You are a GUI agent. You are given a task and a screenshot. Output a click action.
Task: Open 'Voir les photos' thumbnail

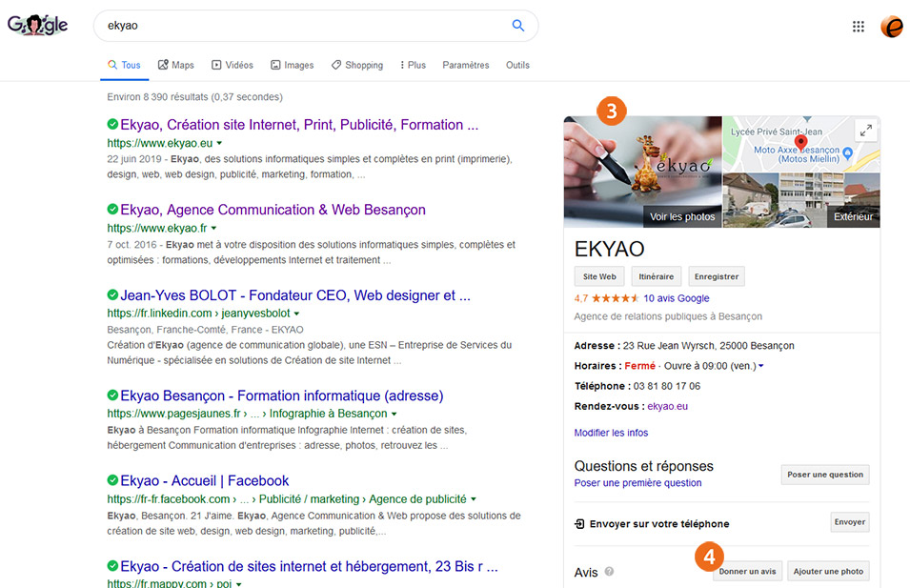point(643,172)
